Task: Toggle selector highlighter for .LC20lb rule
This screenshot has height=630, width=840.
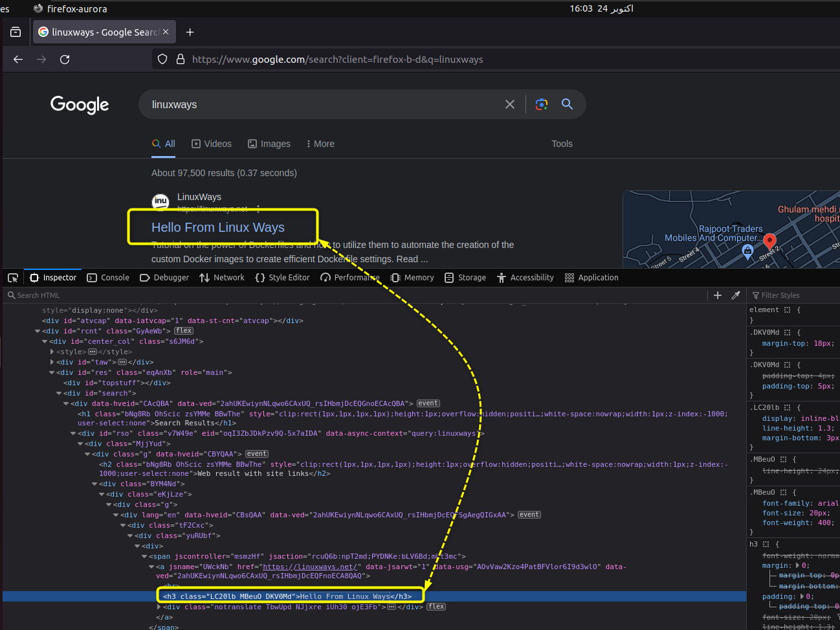Action: [x=787, y=408]
